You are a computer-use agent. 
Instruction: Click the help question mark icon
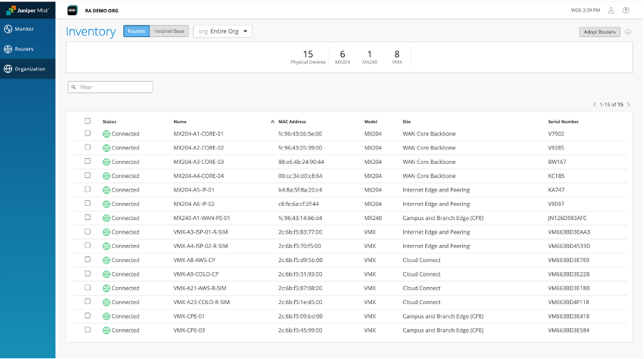(x=625, y=11)
